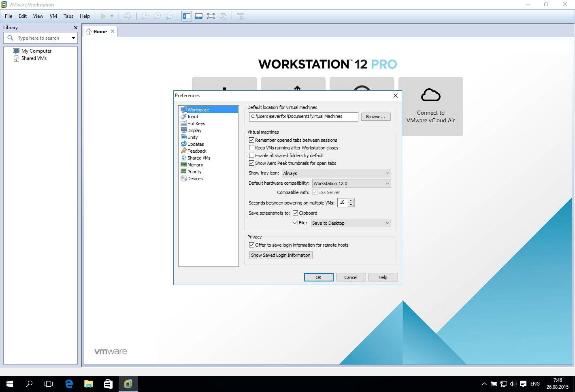Screen dimensions: 575x392
Task: Enable Keep VMs running after Workstation closes
Action: (251, 148)
